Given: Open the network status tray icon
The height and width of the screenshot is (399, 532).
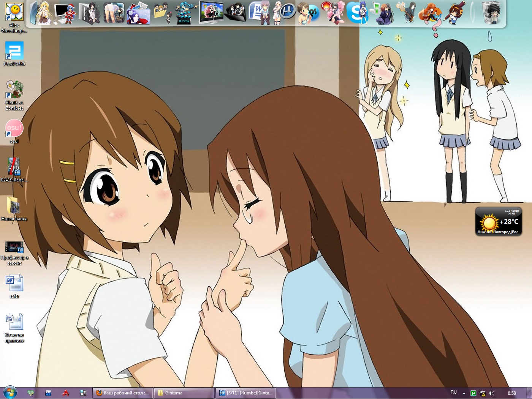Looking at the screenshot, I should tap(483, 393).
